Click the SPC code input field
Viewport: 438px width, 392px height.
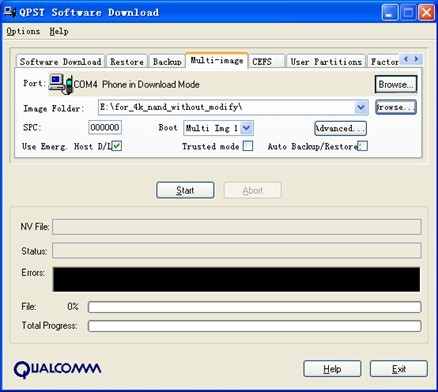[x=105, y=127]
